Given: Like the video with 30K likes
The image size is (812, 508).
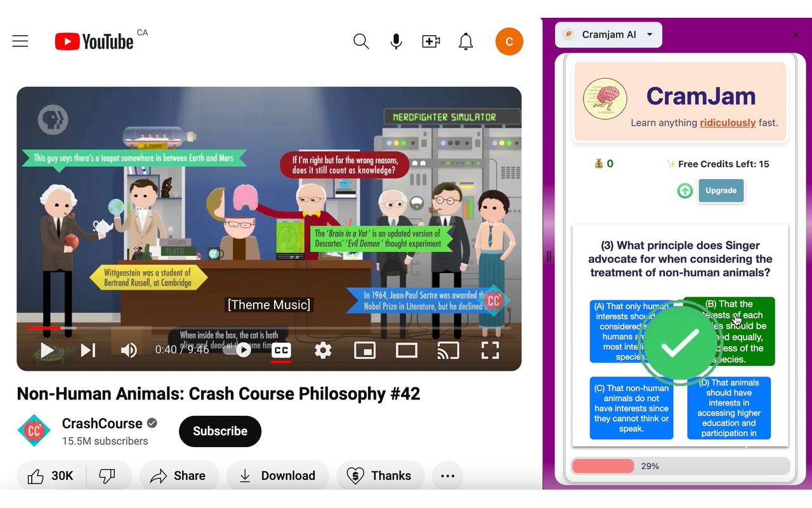Looking at the screenshot, I should coord(51,476).
